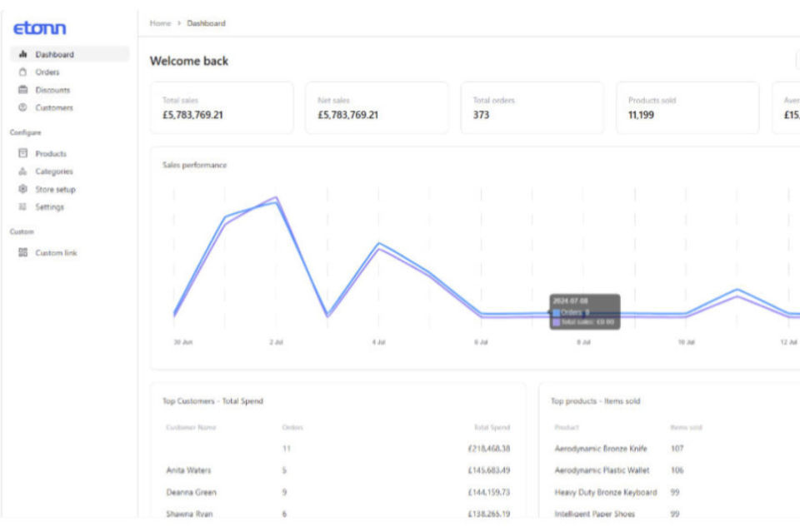800x532 pixels.
Task: Open Dashboard via its bar chart icon
Action: (23, 54)
